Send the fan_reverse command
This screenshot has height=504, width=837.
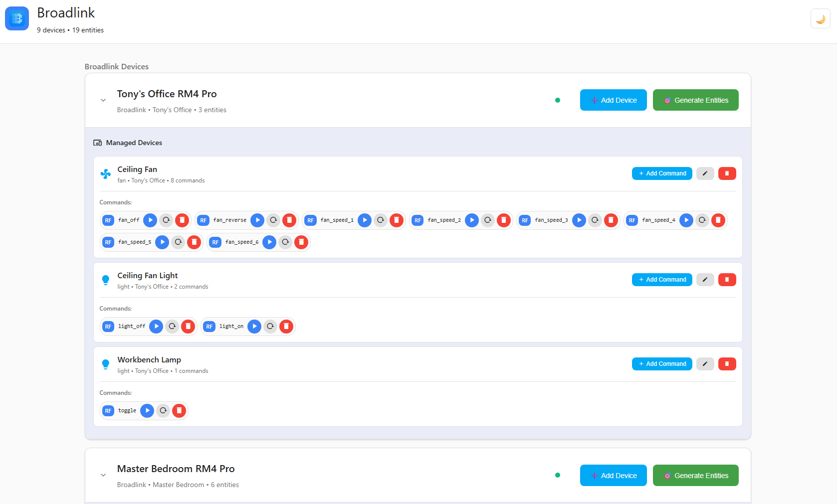point(257,220)
